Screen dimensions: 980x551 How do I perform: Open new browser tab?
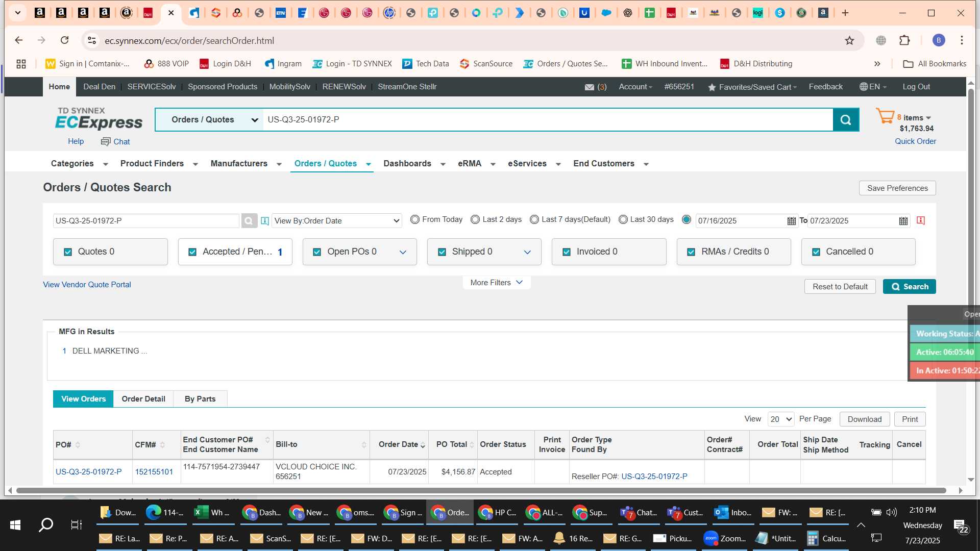[845, 13]
